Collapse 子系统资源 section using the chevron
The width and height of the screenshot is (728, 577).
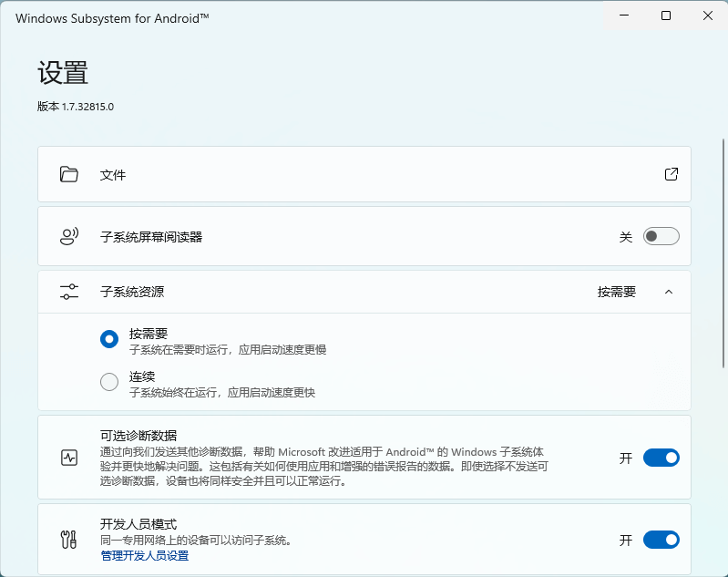[x=669, y=292]
